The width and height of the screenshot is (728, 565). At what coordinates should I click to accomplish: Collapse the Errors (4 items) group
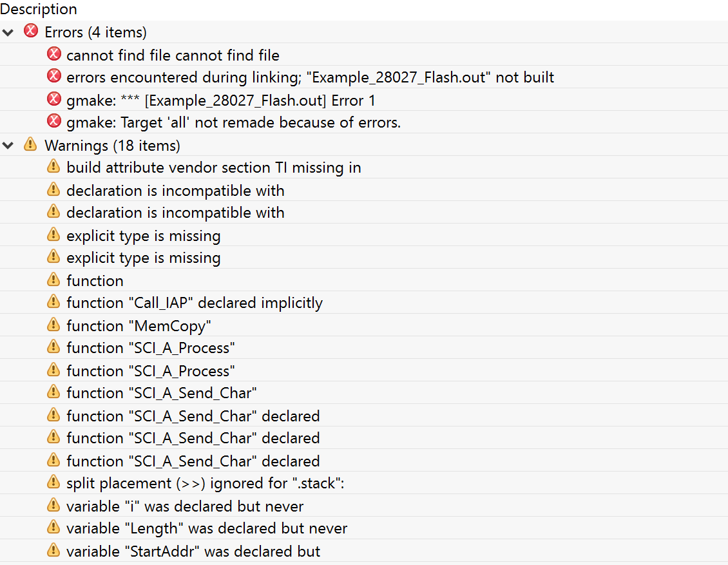tap(8, 32)
